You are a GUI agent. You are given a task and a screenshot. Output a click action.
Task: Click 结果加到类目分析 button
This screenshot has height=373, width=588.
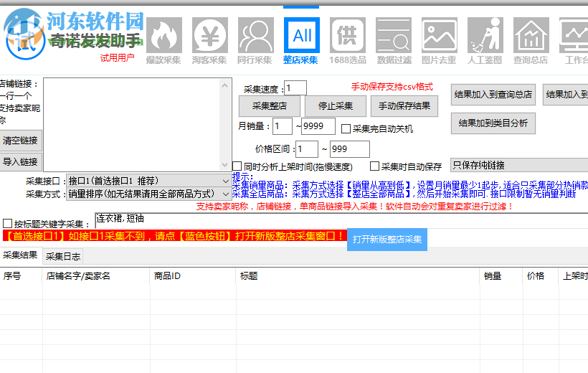493,123
